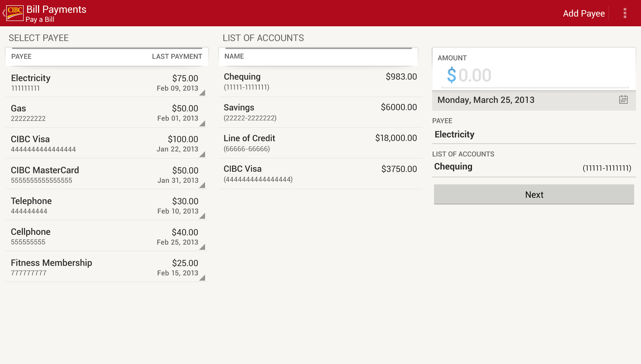Open the three-dot overflow menu

(624, 13)
